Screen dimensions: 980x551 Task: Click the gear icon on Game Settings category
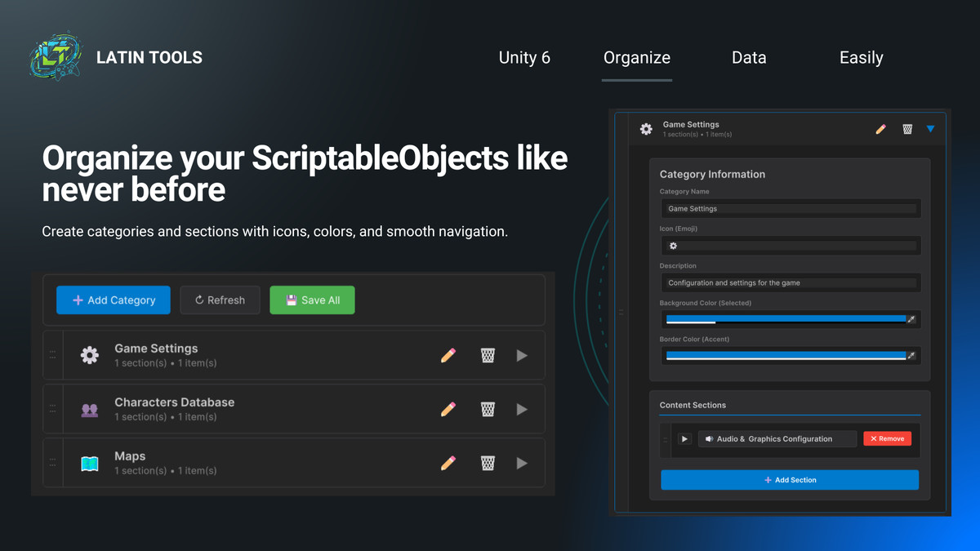(90, 354)
